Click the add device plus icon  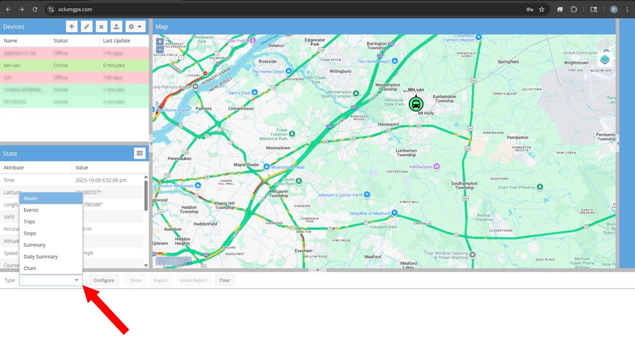click(72, 27)
